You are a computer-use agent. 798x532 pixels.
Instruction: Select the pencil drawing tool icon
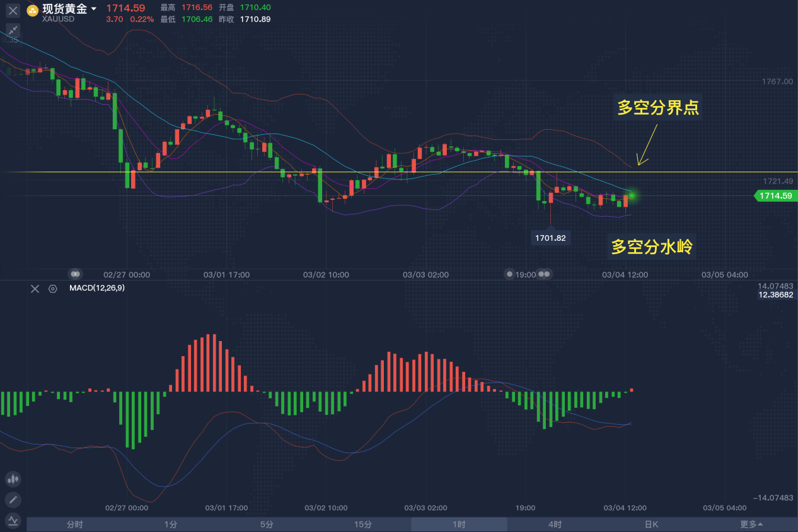(x=13, y=500)
